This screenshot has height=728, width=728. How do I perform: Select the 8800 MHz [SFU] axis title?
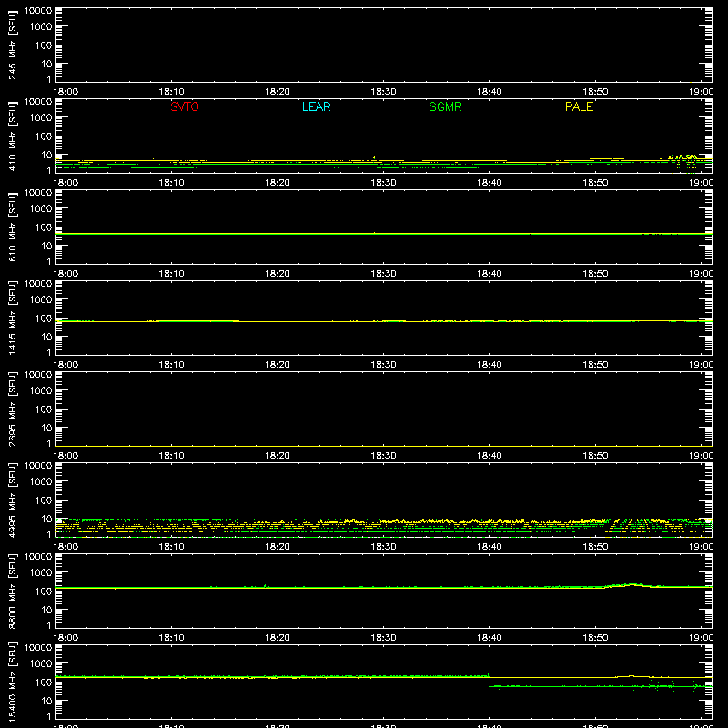point(12,591)
